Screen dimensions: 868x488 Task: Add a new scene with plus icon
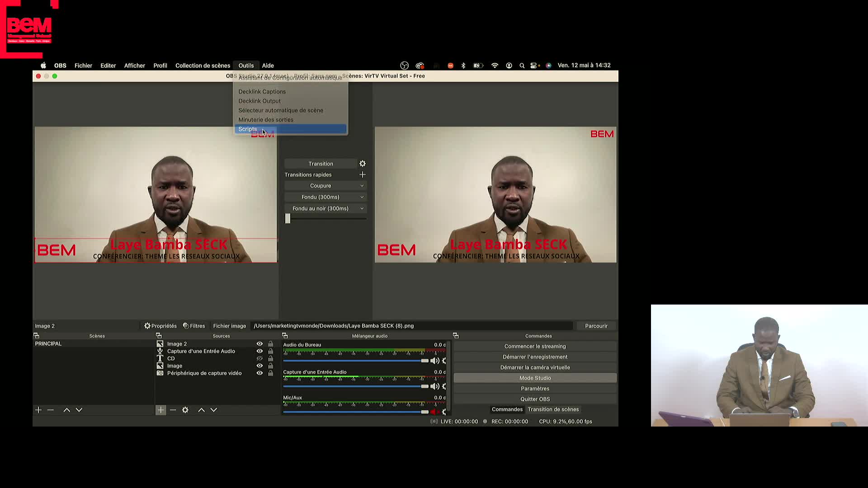38,410
